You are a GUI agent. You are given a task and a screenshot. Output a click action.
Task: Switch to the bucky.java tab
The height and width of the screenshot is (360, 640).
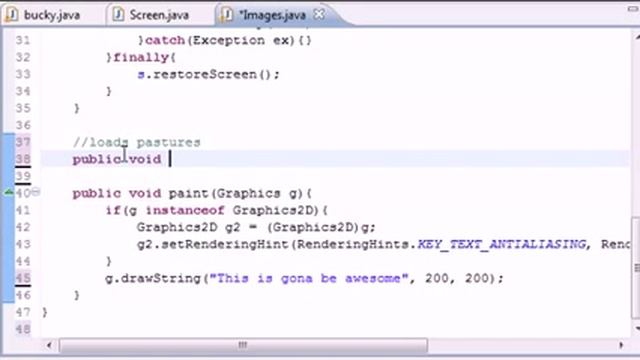(51, 15)
